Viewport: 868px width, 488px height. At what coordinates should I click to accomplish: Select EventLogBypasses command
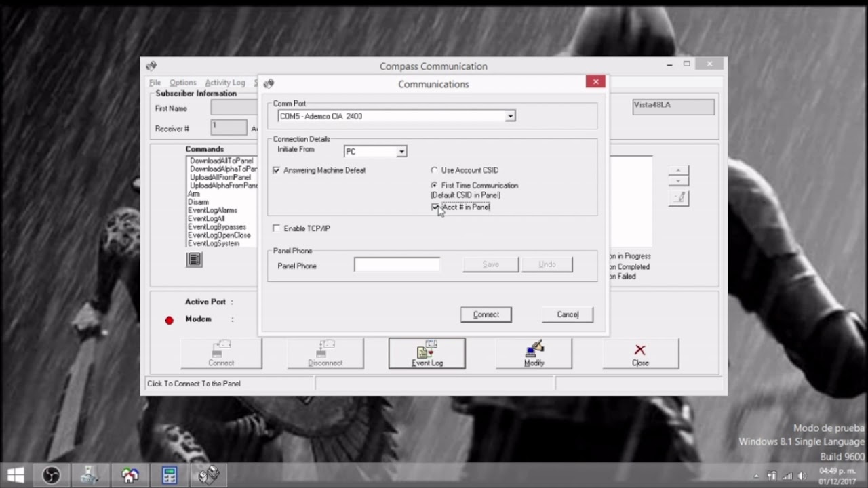217,227
